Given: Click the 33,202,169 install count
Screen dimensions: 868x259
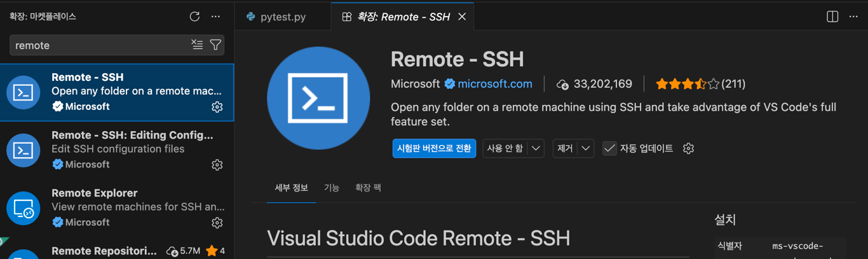Looking at the screenshot, I should click(x=602, y=84).
